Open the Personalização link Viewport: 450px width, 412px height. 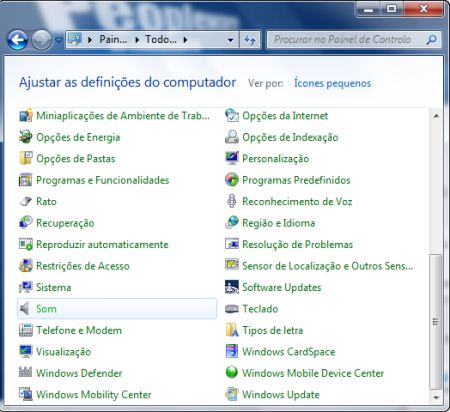276,159
